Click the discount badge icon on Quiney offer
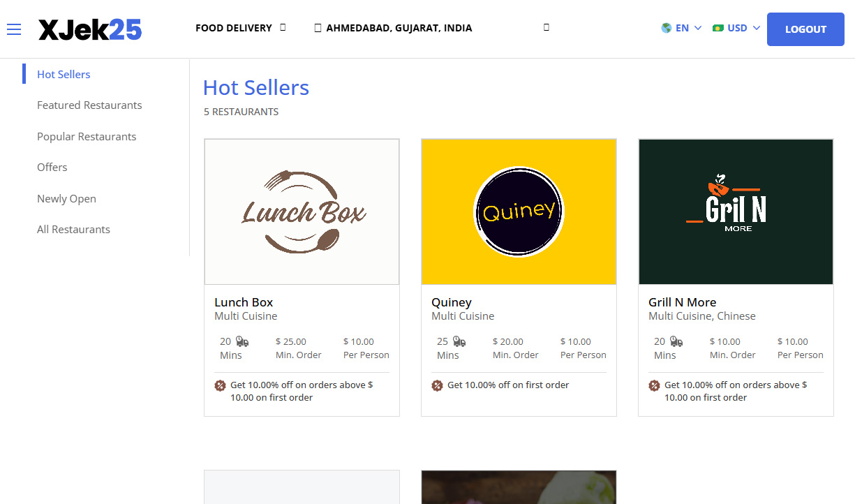This screenshot has width=855, height=504. (437, 385)
